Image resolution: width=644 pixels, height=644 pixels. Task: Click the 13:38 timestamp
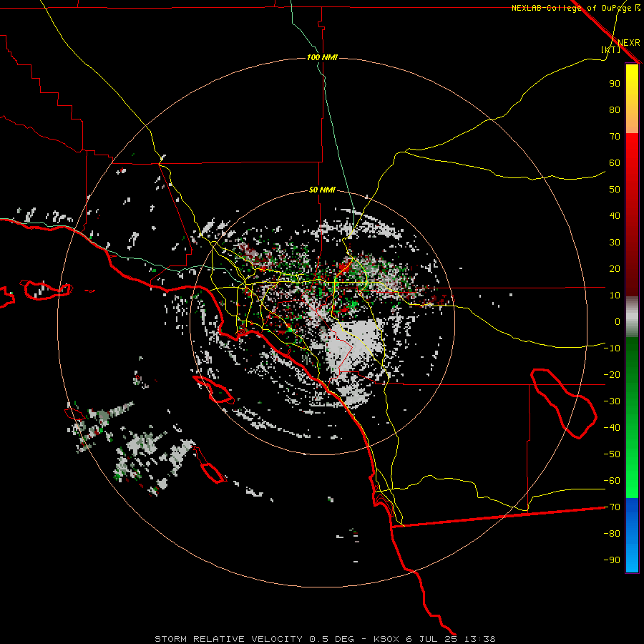(x=479, y=639)
